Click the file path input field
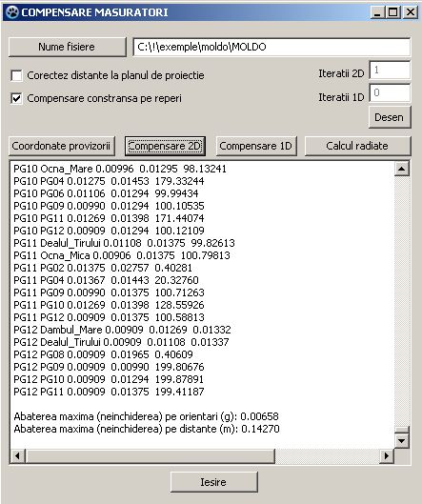This screenshot has height=504, width=422. tap(271, 47)
